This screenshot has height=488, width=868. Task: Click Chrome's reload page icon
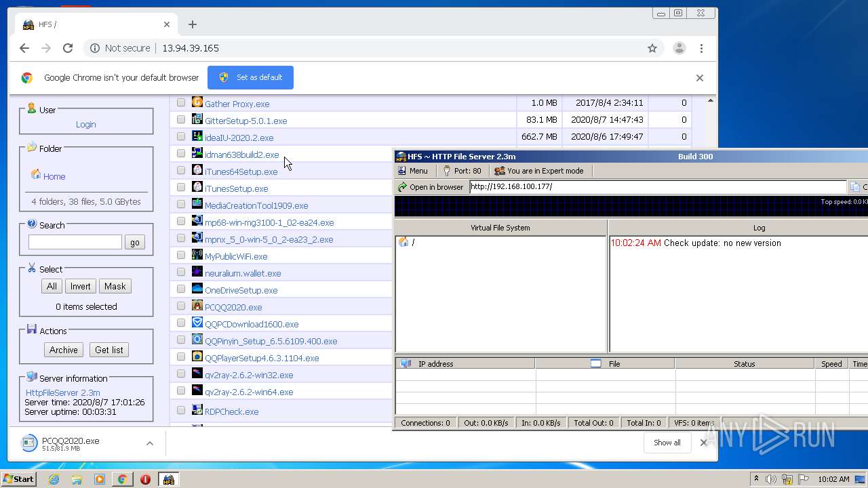point(68,48)
